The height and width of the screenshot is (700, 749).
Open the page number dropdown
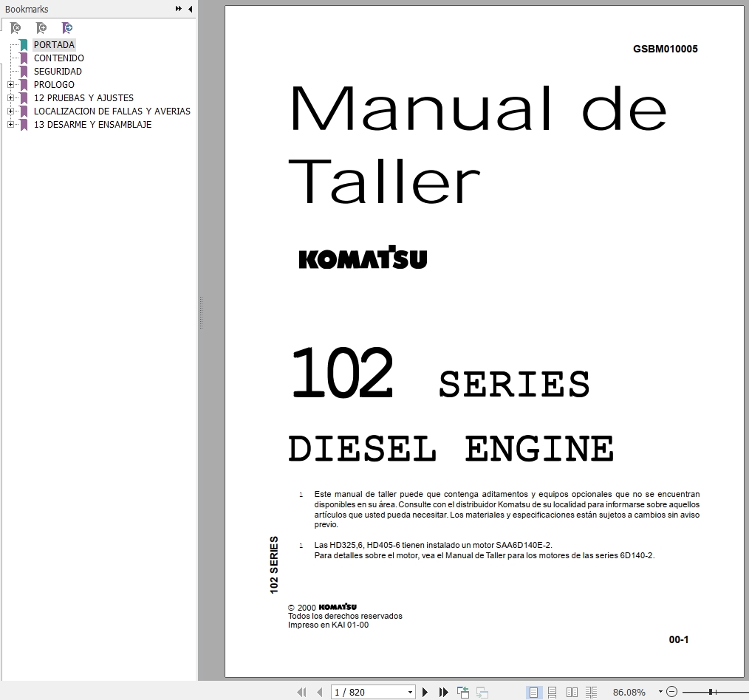[411, 692]
